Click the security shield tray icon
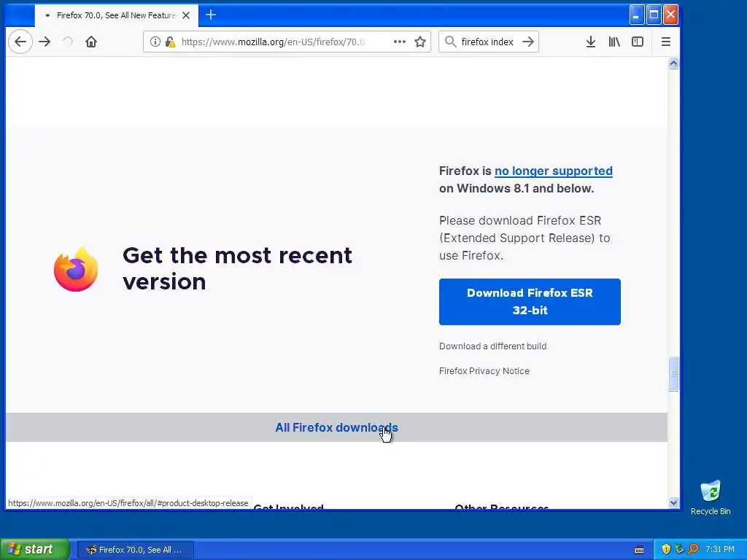Viewport: 747px width, 560px height. (x=666, y=549)
